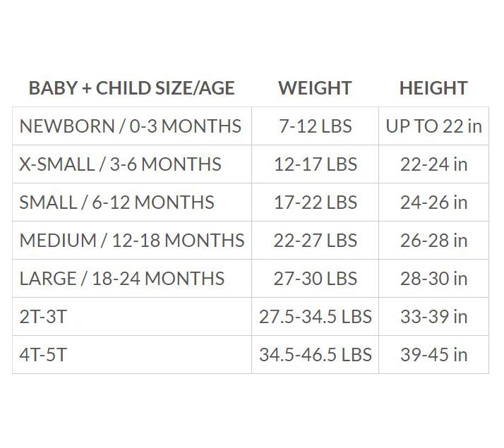Image resolution: width=504 pixels, height=448 pixels.
Task: Click the WEIGHT column header
Action: point(315,88)
